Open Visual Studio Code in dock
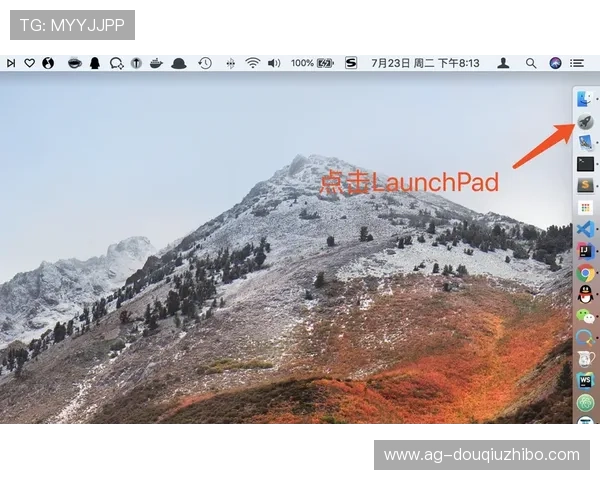 585,229
